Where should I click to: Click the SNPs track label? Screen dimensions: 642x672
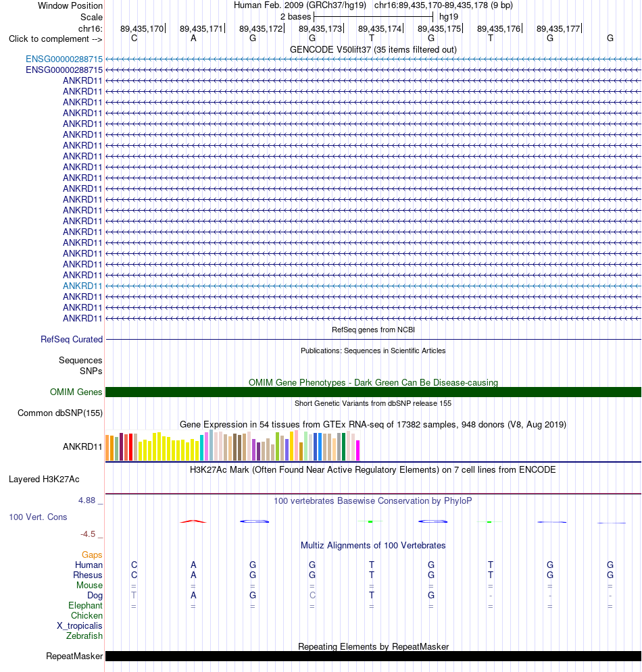coord(91,371)
